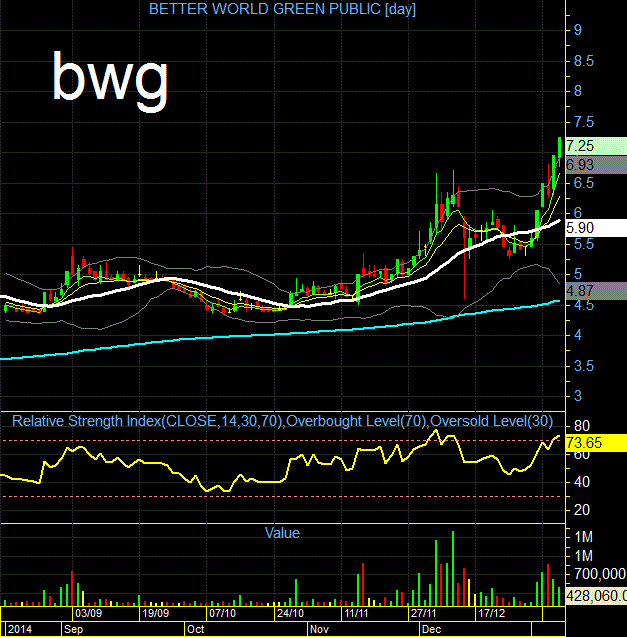This screenshot has height=637, width=627.
Task: Click the 20 level on RSI axis
Action: pyautogui.click(x=582, y=510)
